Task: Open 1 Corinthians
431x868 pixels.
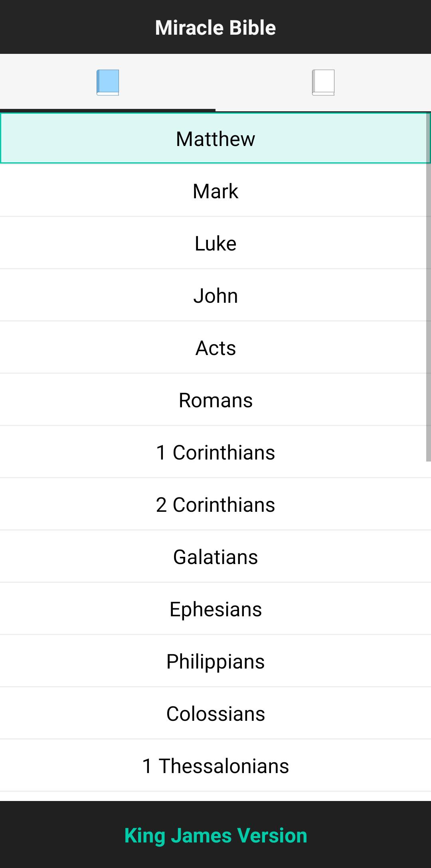Action: point(215,452)
